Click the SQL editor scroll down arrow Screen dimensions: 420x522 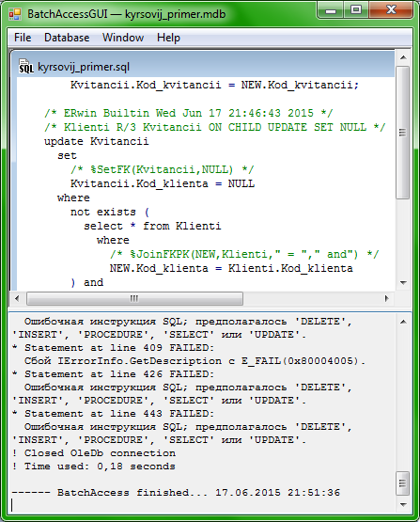(x=403, y=283)
